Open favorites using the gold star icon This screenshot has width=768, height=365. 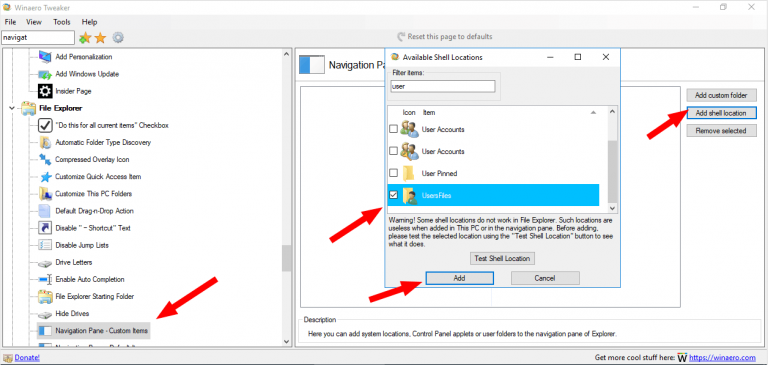[x=100, y=38]
